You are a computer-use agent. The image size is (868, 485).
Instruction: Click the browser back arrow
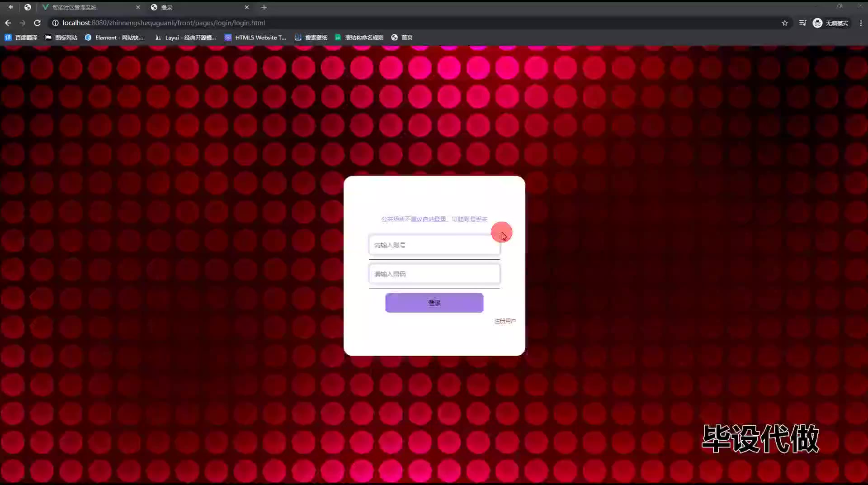[8, 23]
